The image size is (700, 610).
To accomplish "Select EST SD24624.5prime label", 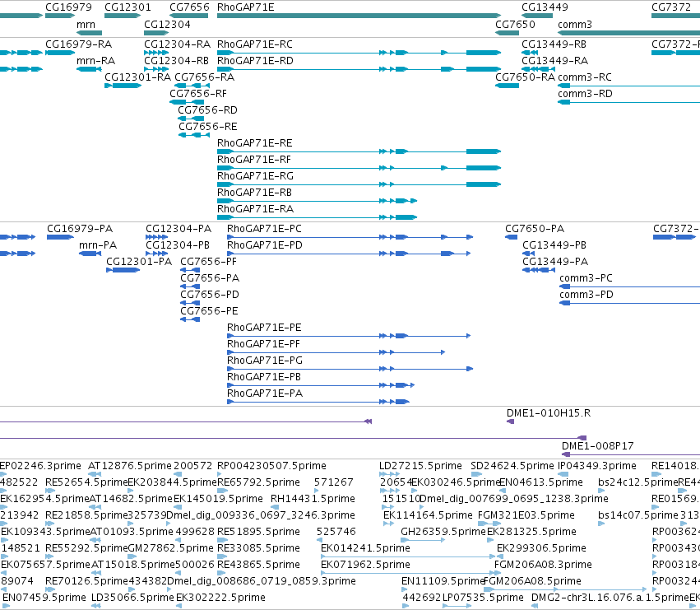I will [x=512, y=466].
